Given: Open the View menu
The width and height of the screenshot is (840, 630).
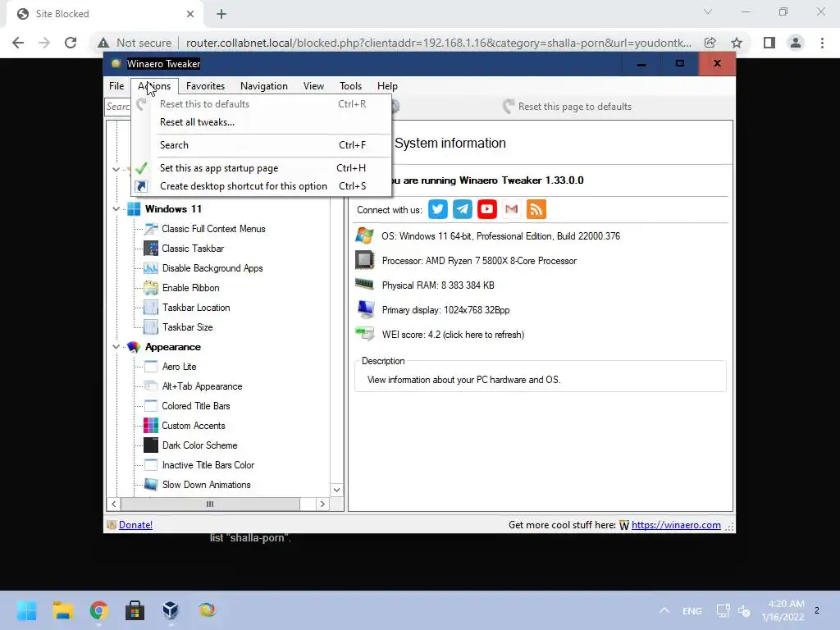Looking at the screenshot, I should [x=313, y=85].
